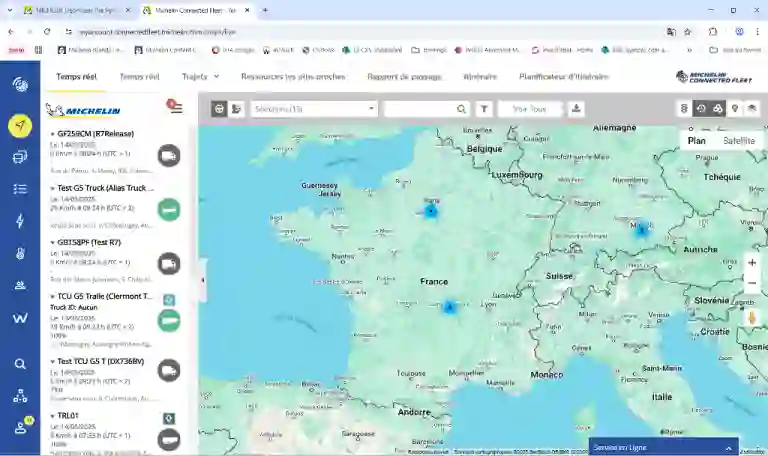Viewport: 768px width, 456px height.
Task: Switch the map to Plan view
Action: click(x=696, y=141)
